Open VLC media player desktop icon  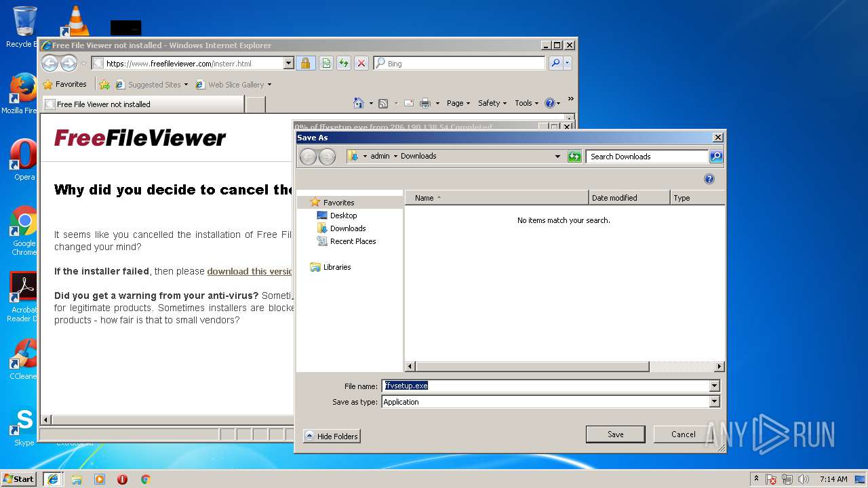click(75, 20)
